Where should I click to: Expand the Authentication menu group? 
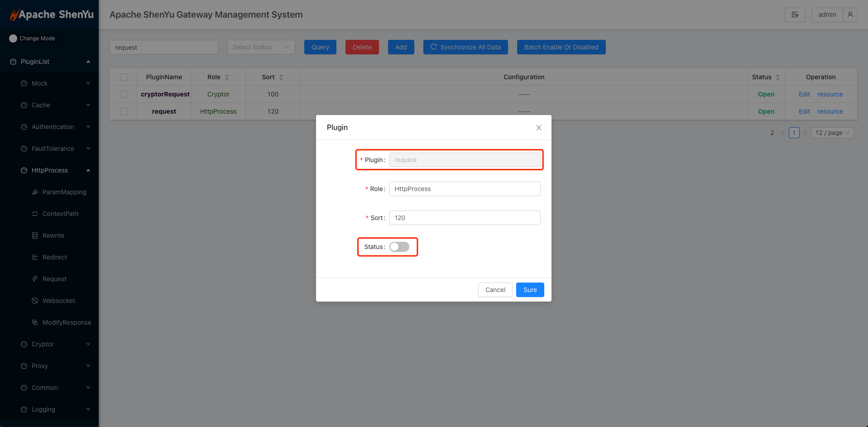(53, 127)
